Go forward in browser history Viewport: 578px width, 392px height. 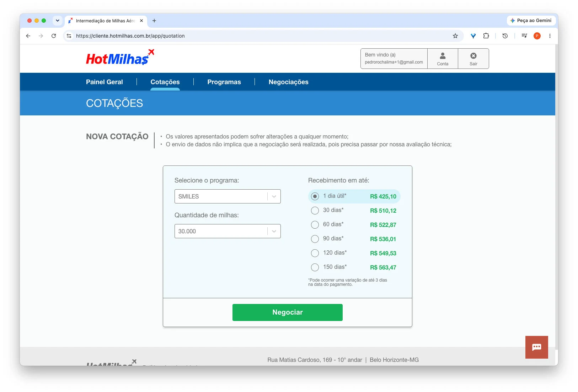[x=41, y=36]
